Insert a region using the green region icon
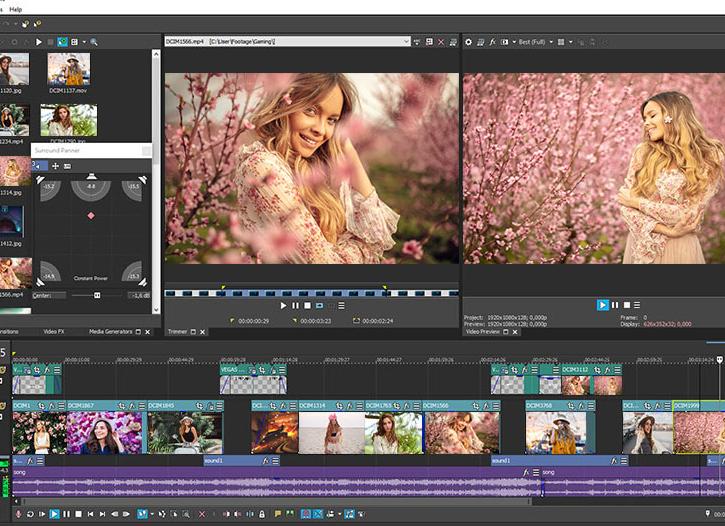The image size is (725, 526). click(x=290, y=514)
